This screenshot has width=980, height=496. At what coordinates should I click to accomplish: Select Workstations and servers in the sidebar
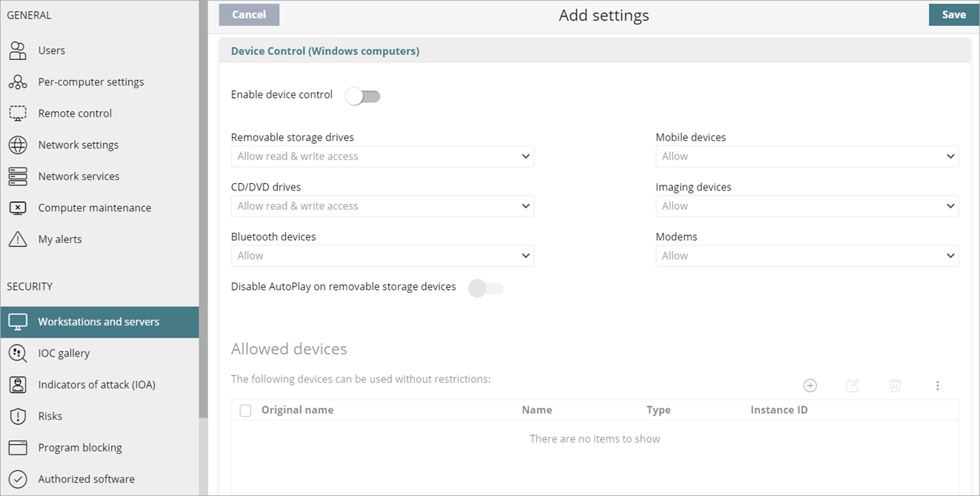(x=98, y=322)
